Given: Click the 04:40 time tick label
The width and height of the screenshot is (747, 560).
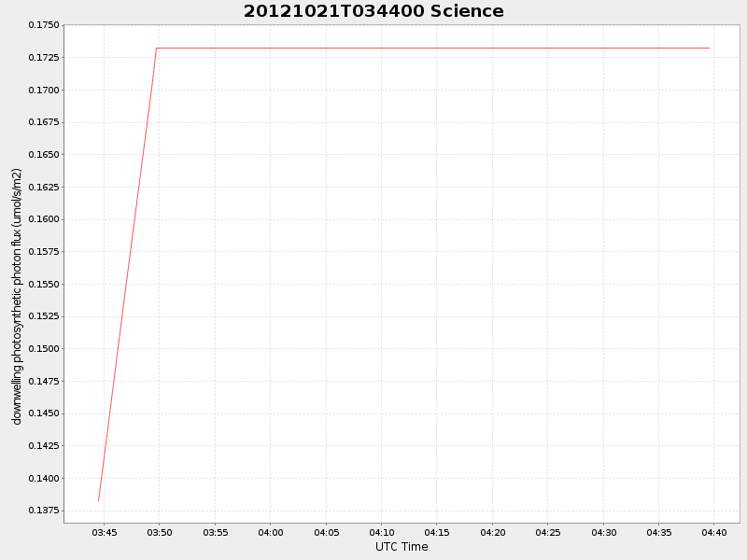Looking at the screenshot, I should coord(714,532).
